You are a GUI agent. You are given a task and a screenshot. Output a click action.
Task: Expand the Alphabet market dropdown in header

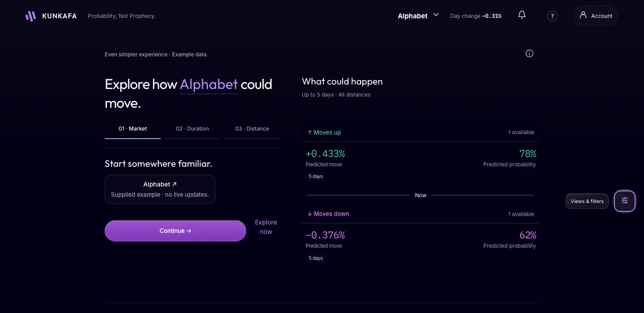pyautogui.click(x=418, y=16)
